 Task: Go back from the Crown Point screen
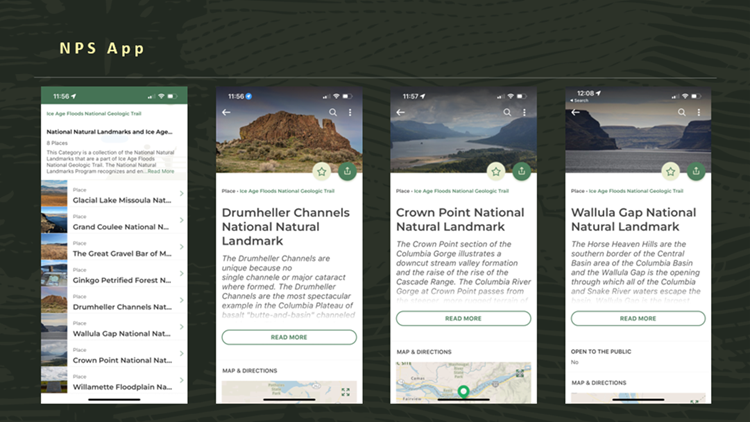(x=401, y=113)
